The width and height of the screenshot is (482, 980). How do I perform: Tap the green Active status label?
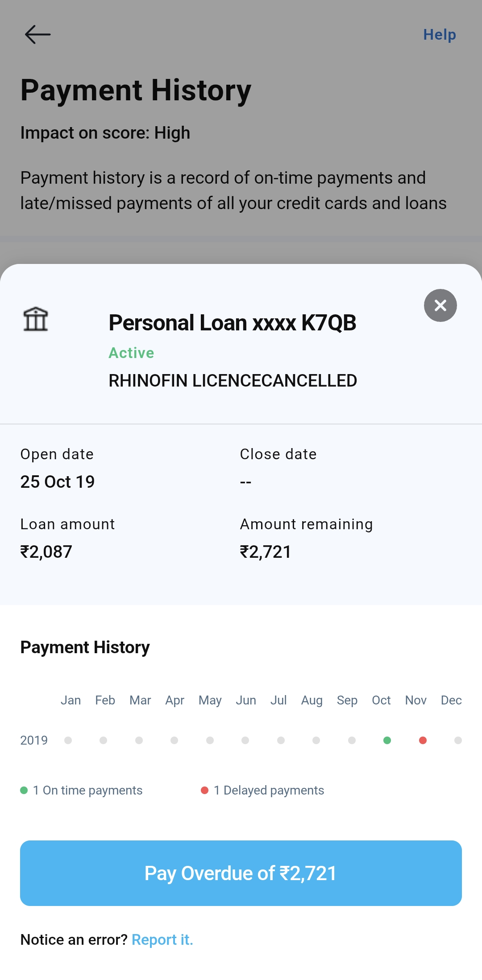click(x=131, y=353)
